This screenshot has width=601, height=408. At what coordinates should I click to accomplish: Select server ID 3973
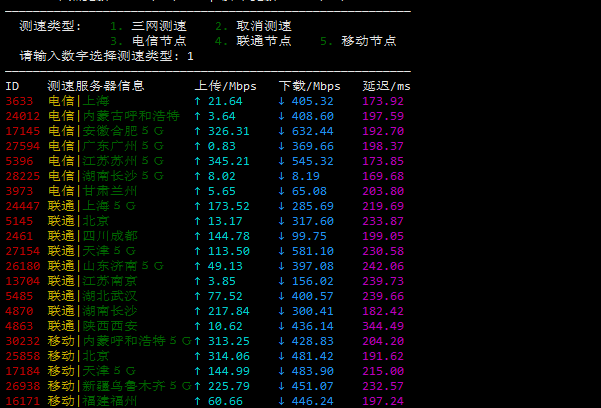(x=19, y=191)
